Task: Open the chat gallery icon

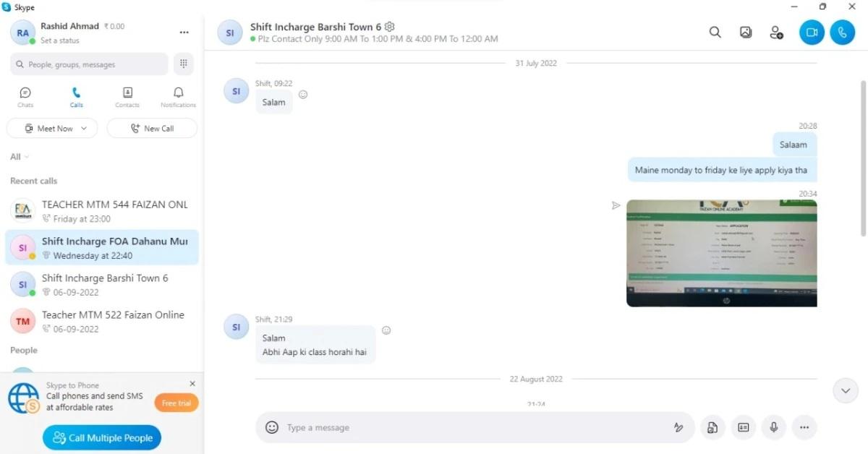Action: pos(746,33)
